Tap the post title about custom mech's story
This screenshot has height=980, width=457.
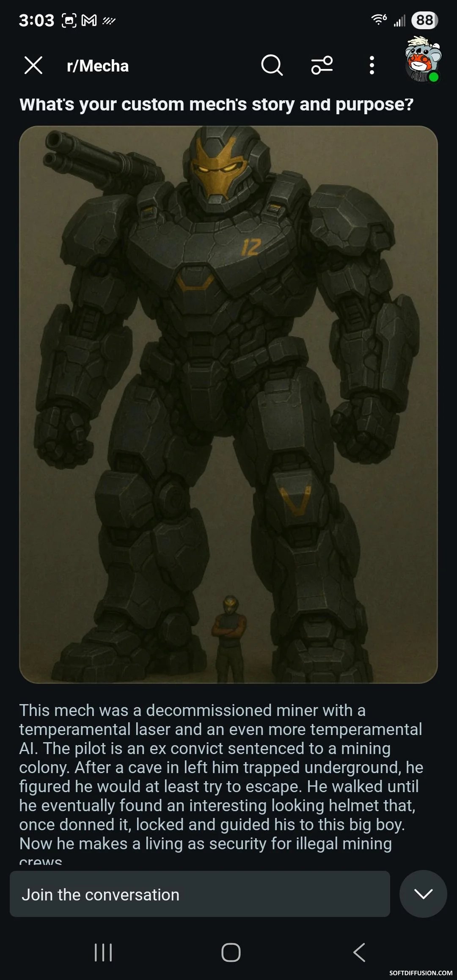[x=216, y=105]
